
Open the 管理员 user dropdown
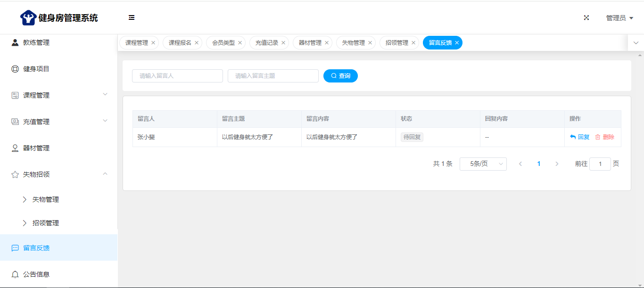click(x=619, y=18)
